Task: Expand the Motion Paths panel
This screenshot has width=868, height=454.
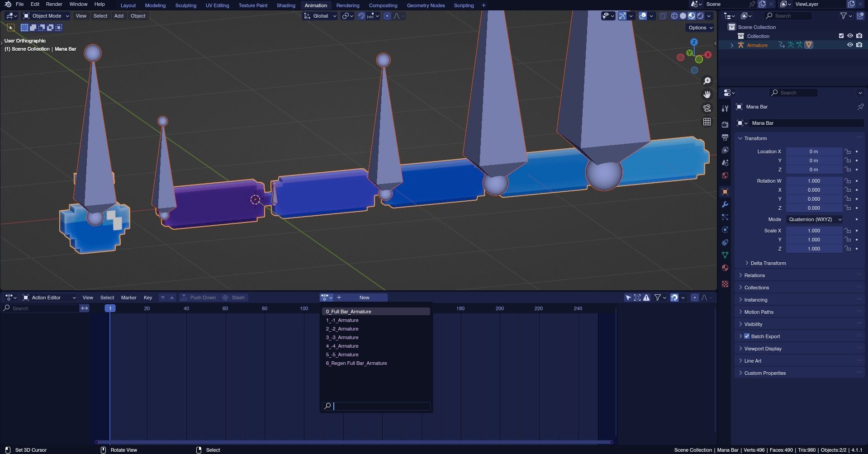Action: [759, 312]
